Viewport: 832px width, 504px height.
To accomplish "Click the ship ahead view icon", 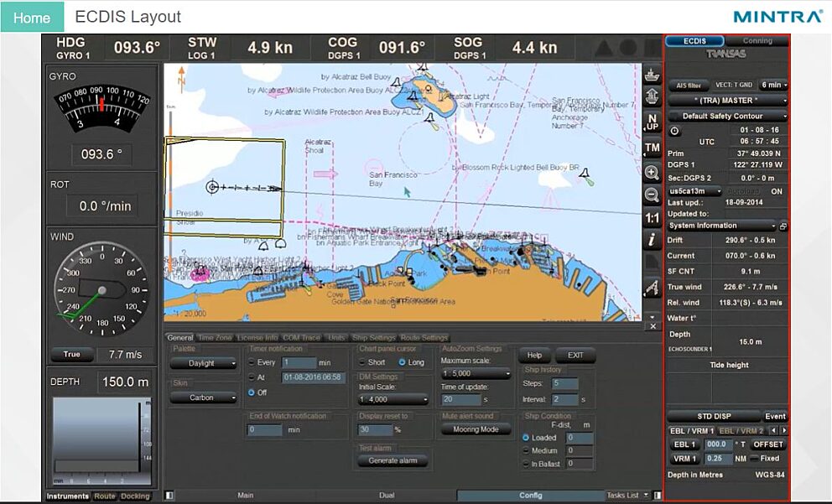I will point(652,96).
